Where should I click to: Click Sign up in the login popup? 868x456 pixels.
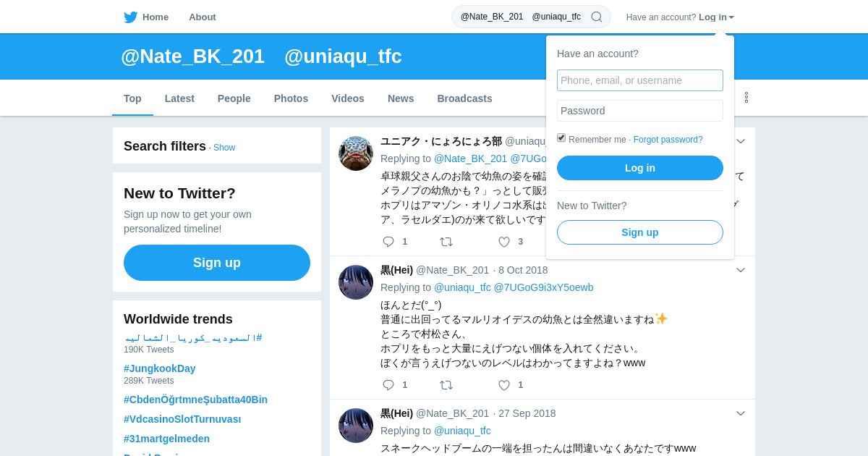pos(640,232)
